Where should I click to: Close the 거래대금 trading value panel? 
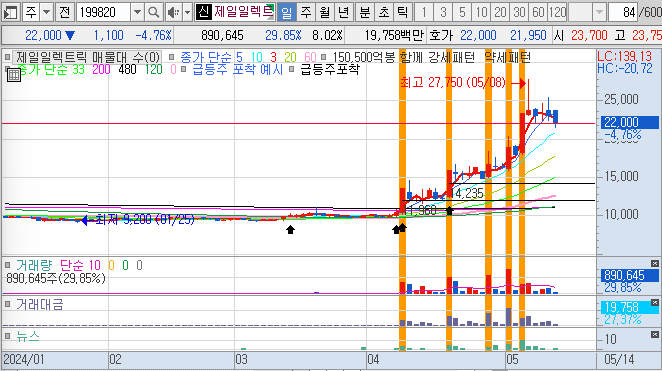coord(654,303)
